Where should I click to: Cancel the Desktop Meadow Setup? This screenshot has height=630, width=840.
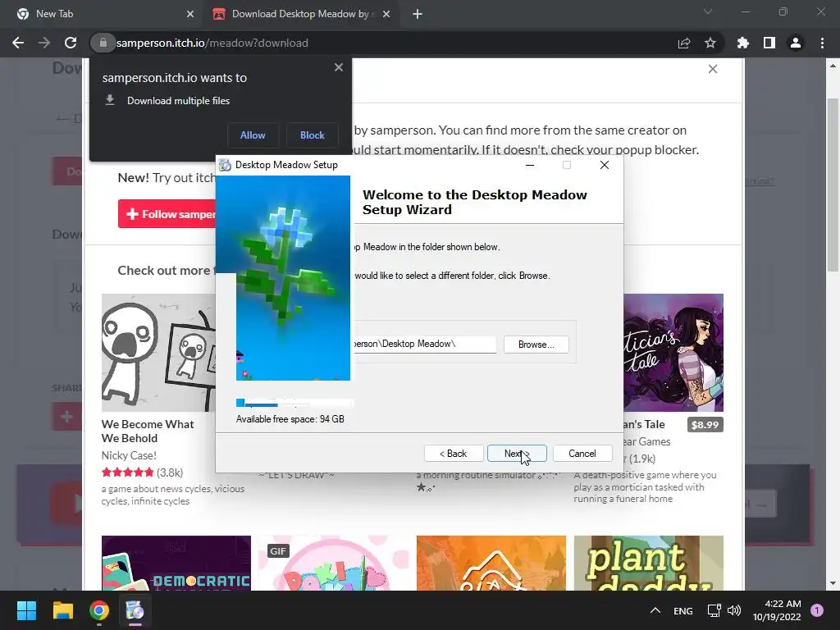click(x=582, y=454)
